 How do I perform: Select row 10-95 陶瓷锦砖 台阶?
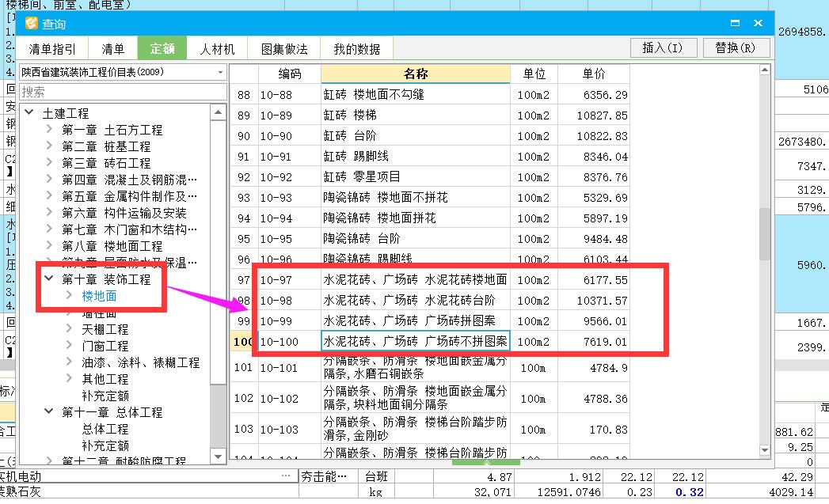430,239
